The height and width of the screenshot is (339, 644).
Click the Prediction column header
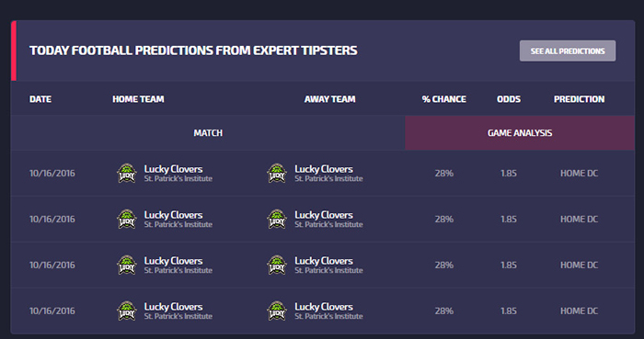click(579, 99)
